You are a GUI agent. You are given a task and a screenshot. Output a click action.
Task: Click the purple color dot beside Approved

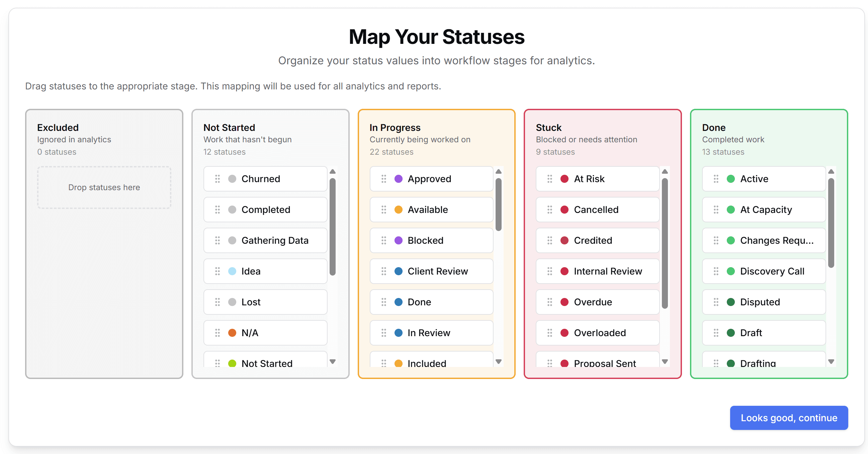[x=399, y=179]
